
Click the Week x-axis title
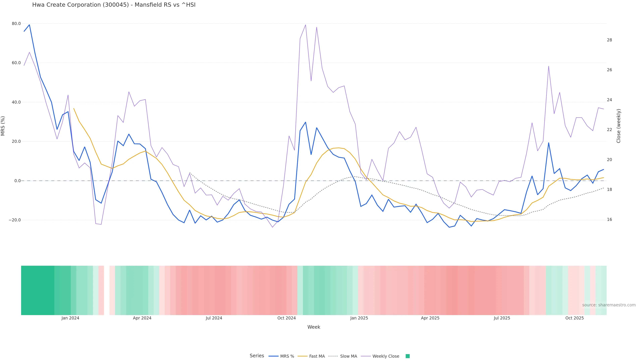pyautogui.click(x=314, y=327)
